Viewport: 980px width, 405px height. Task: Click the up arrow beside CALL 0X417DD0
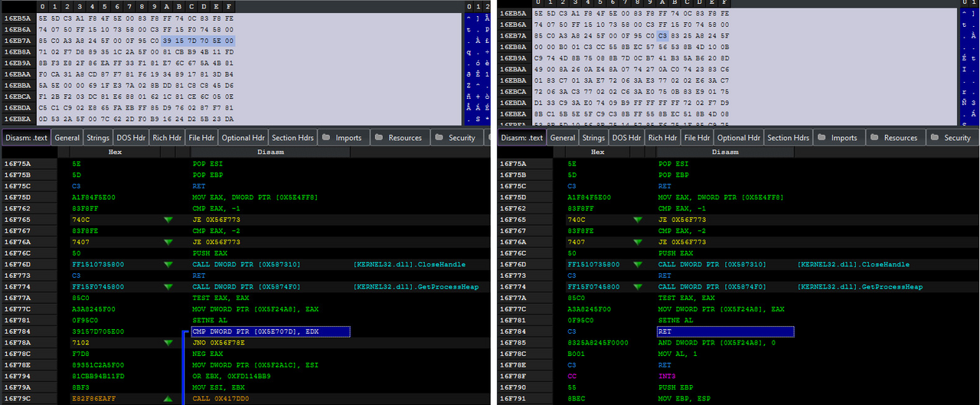click(x=168, y=399)
